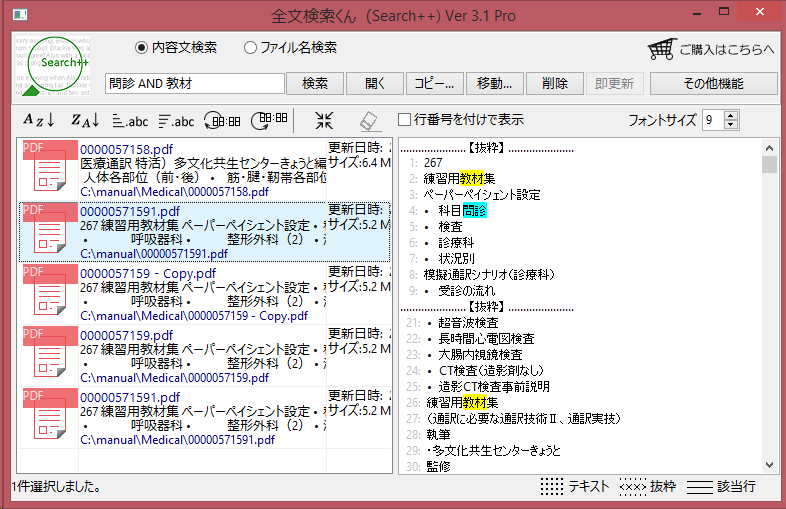Decrease font size with down arrow
Viewport: 786px width, 509px height.
[731, 125]
